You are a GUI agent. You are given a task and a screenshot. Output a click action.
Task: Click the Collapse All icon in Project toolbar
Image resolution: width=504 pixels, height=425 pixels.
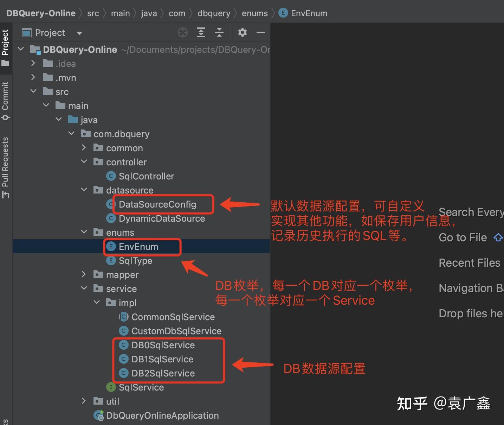coord(219,32)
